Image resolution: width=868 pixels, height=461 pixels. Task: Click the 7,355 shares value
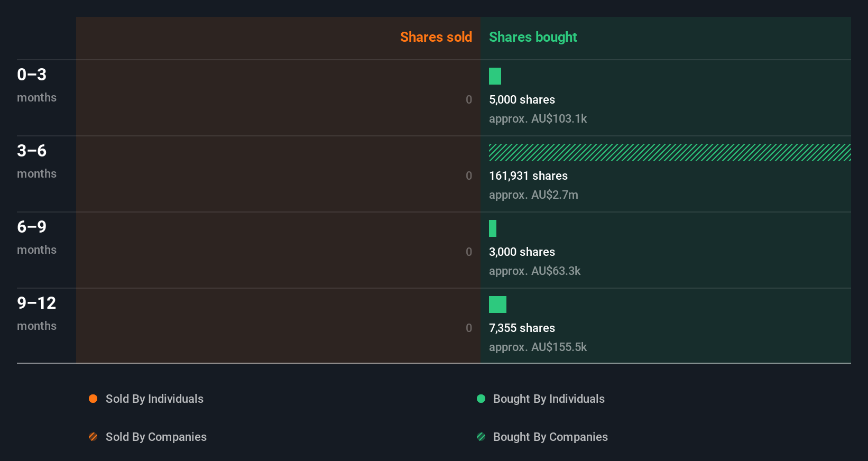(x=522, y=328)
